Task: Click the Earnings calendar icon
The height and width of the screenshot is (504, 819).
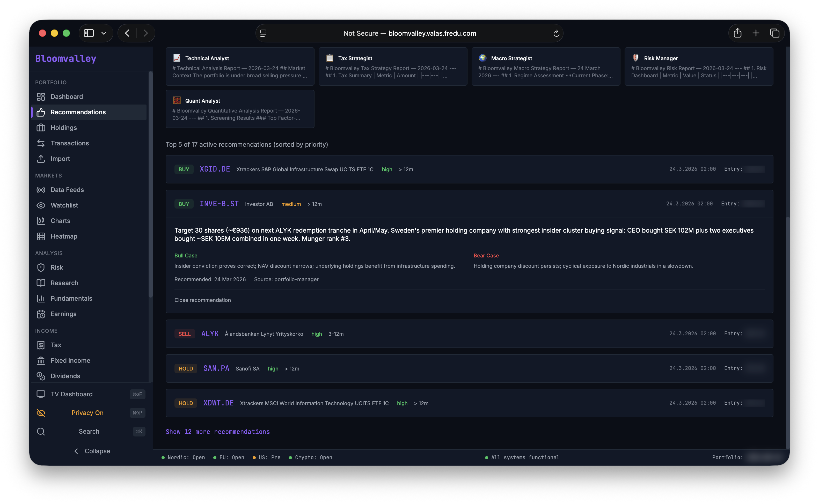Action: click(41, 314)
